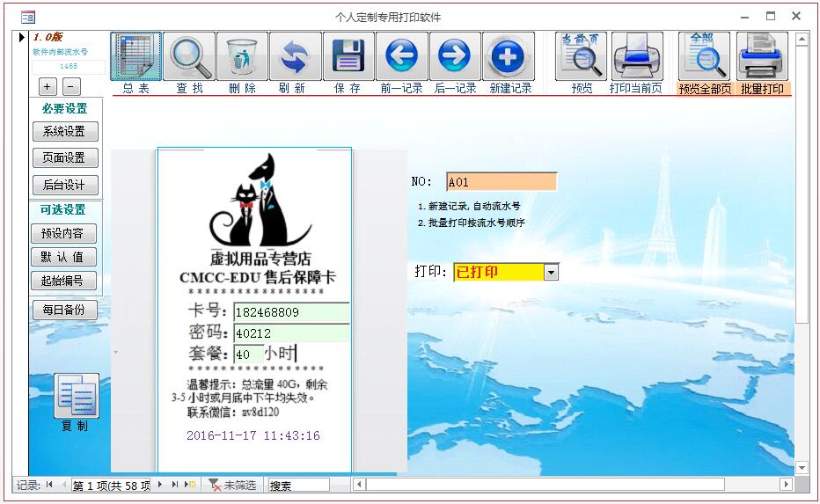This screenshot has height=504, width=820.
Task: Click the 可选设置 heading
Action: click(63, 209)
